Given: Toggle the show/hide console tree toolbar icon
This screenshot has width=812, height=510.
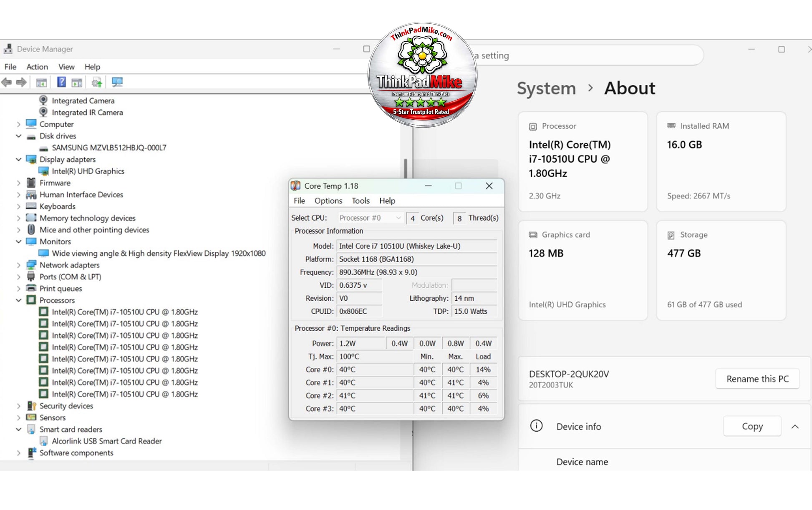Looking at the screenshot, I should coord(41,82).
